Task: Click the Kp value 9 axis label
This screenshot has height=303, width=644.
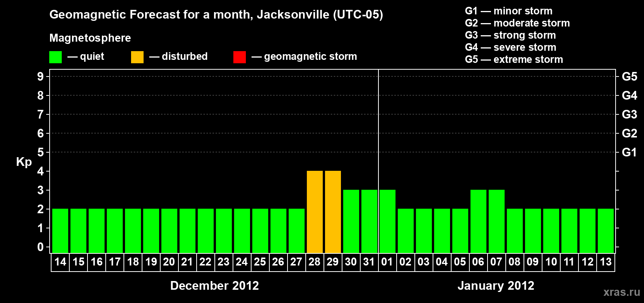Action: point(41,77)
